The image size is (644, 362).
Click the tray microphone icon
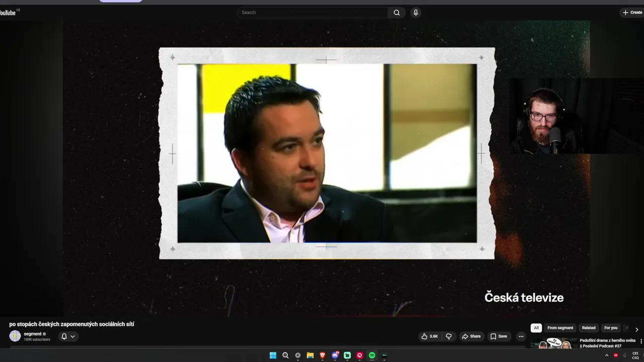624,355
